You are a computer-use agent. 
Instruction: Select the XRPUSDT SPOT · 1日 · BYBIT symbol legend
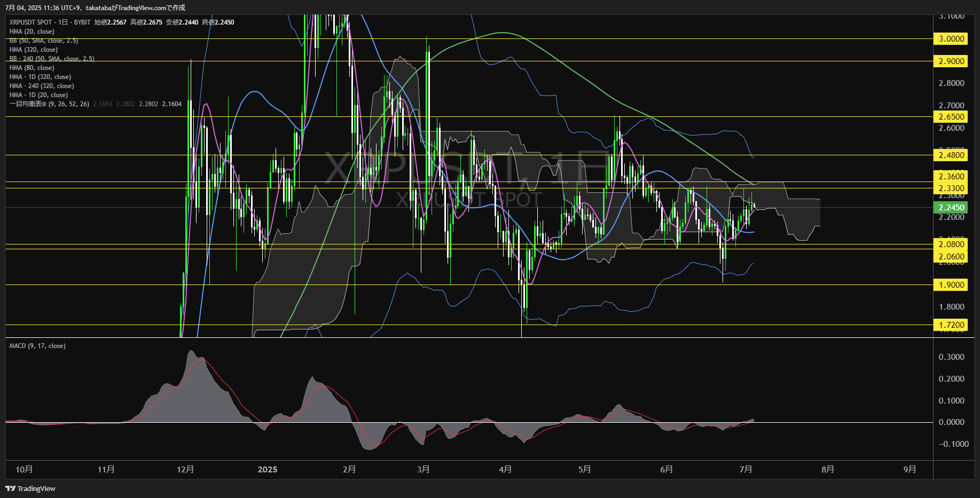[x=50, y=22]
